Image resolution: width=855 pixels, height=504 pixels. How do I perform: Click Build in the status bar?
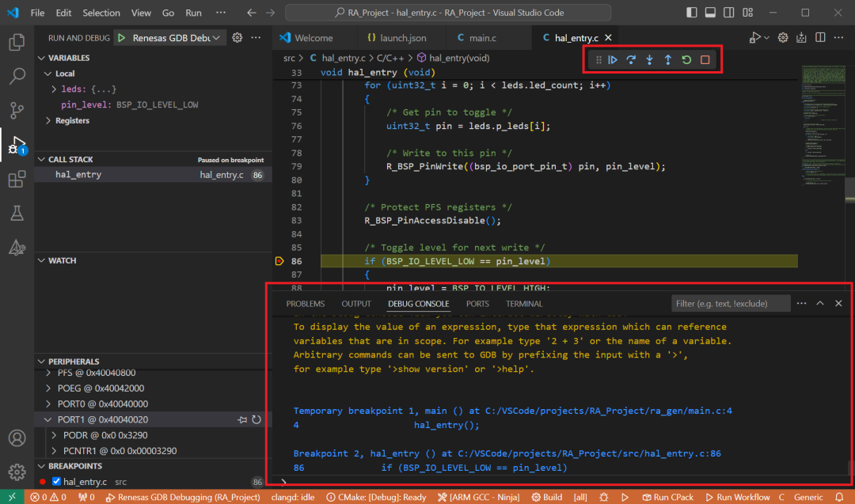click(546, 497)
